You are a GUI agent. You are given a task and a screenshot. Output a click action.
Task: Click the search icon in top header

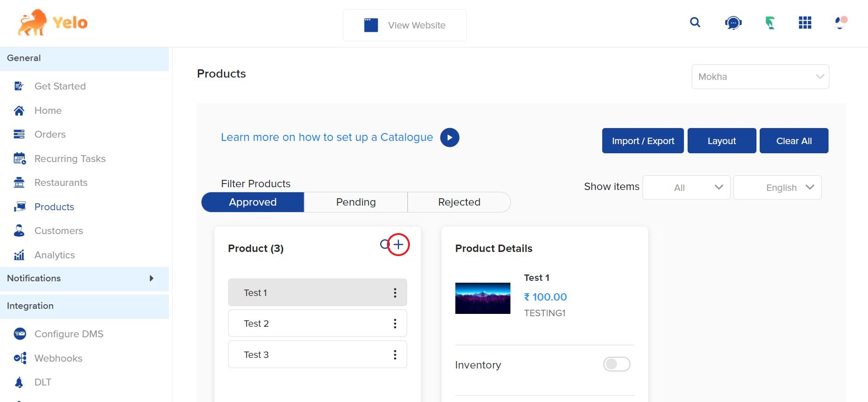pos(695,22)
